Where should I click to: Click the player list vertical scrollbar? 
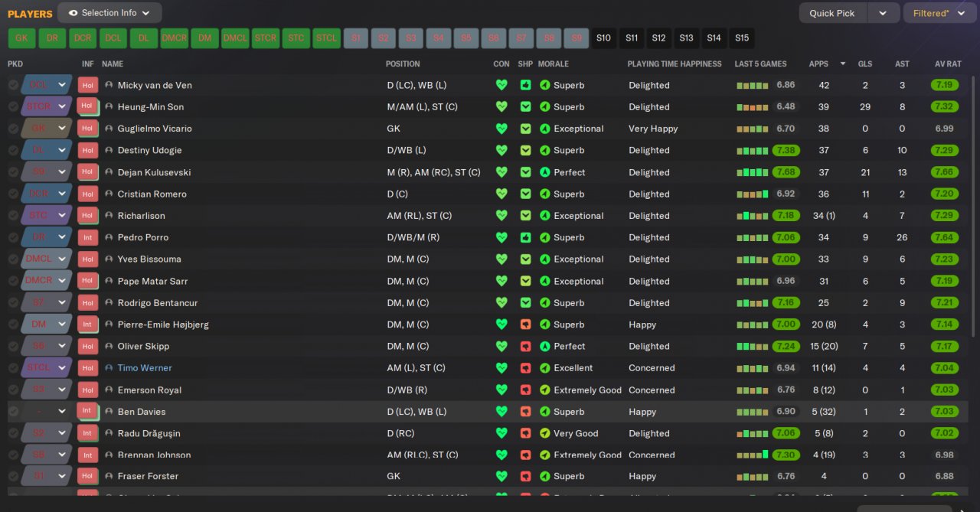tap(974, 207)
